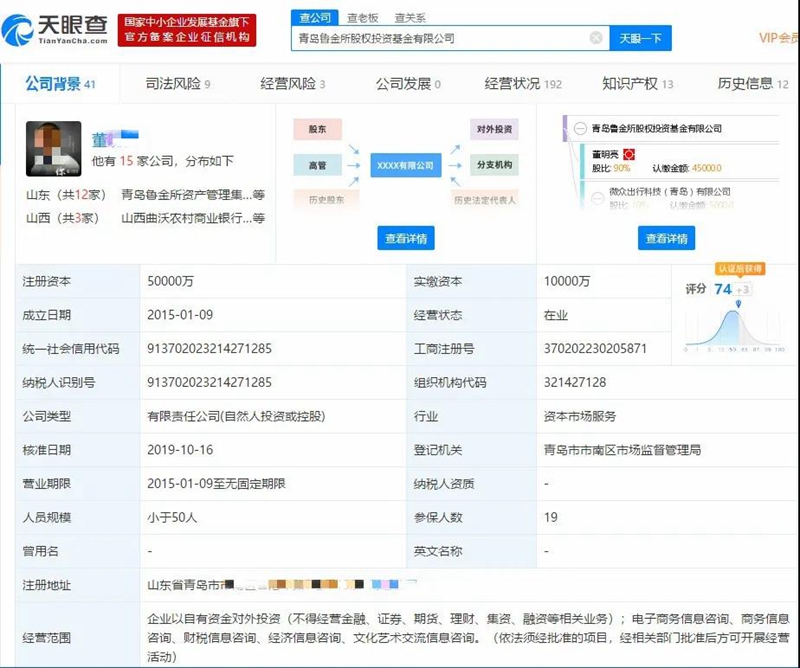Click the 国家中小企业发展基金旗下 red banner

(187, 30)
